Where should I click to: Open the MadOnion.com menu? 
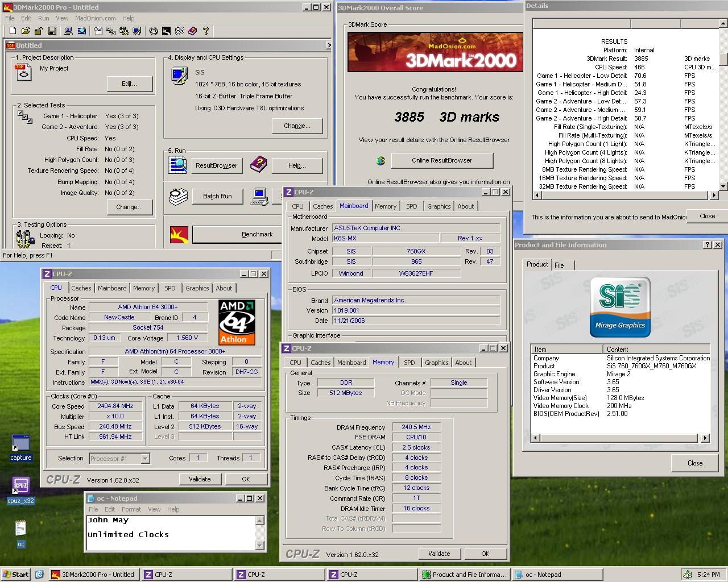(x=95, y=18)
